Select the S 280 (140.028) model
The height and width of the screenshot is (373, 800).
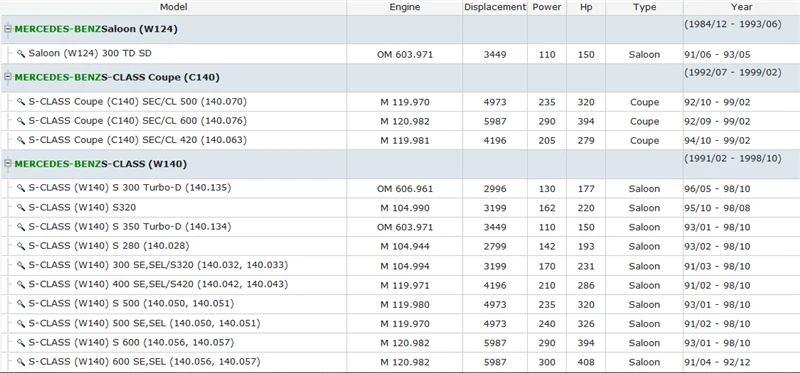109,246
